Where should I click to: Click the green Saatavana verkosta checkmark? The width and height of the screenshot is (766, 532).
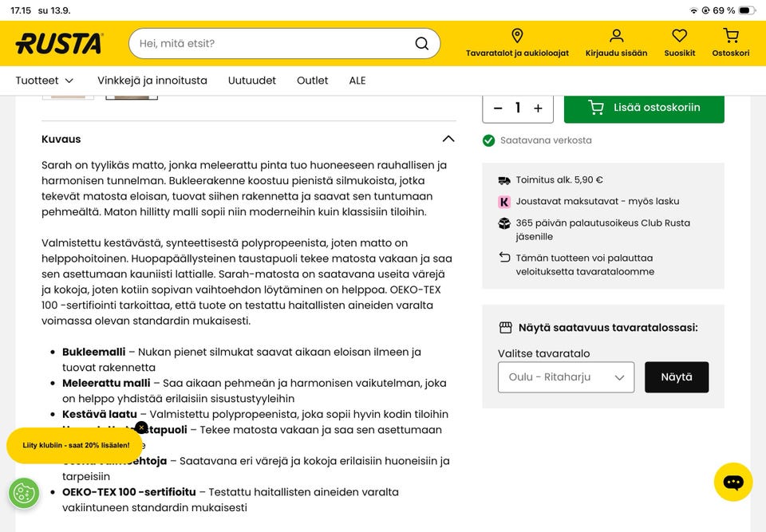click(488, 140)
